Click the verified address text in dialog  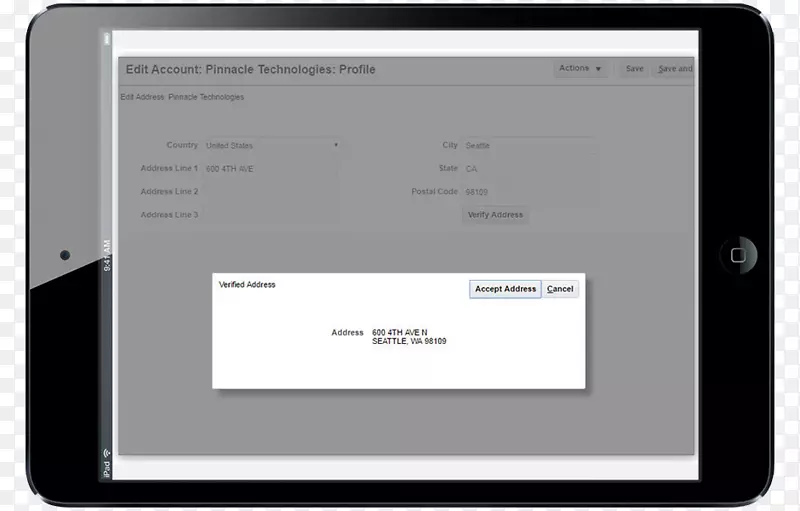pos(409,337)
